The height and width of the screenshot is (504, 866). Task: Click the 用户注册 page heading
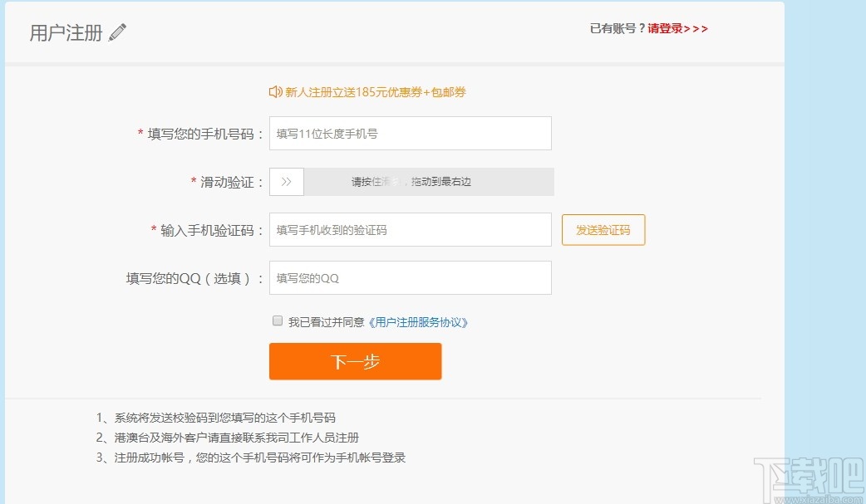click(x=66, y=33)
